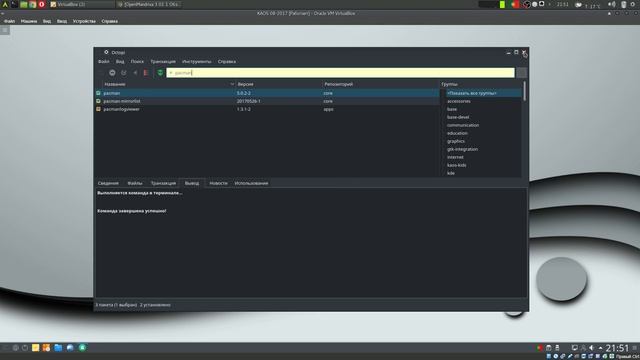The width and height of the screenshot is (640, 360).
Task: Open the Файл menu in Octopi
Action: point(104,62)
